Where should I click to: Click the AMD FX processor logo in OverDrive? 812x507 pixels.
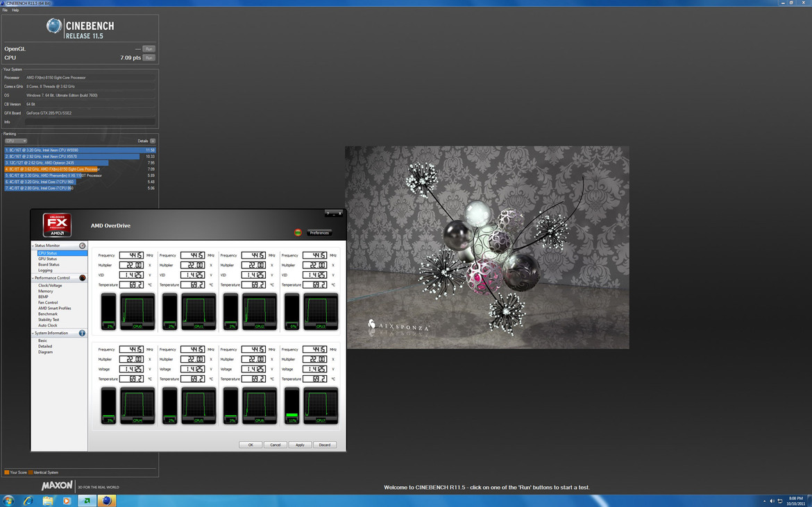point(57,225)
